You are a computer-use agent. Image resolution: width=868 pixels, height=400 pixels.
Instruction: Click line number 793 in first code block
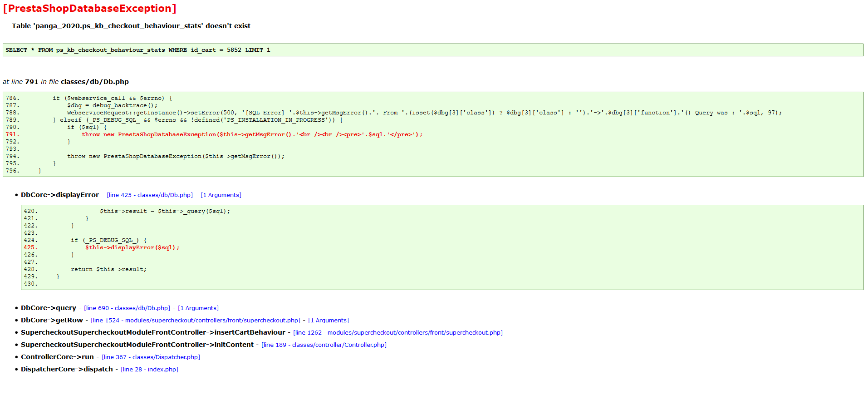pos(12,149)
